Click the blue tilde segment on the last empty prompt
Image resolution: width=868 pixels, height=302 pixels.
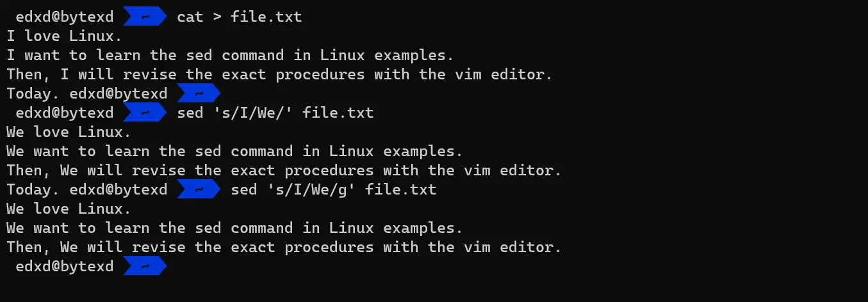pyautogui.click(x=145, y=266)
